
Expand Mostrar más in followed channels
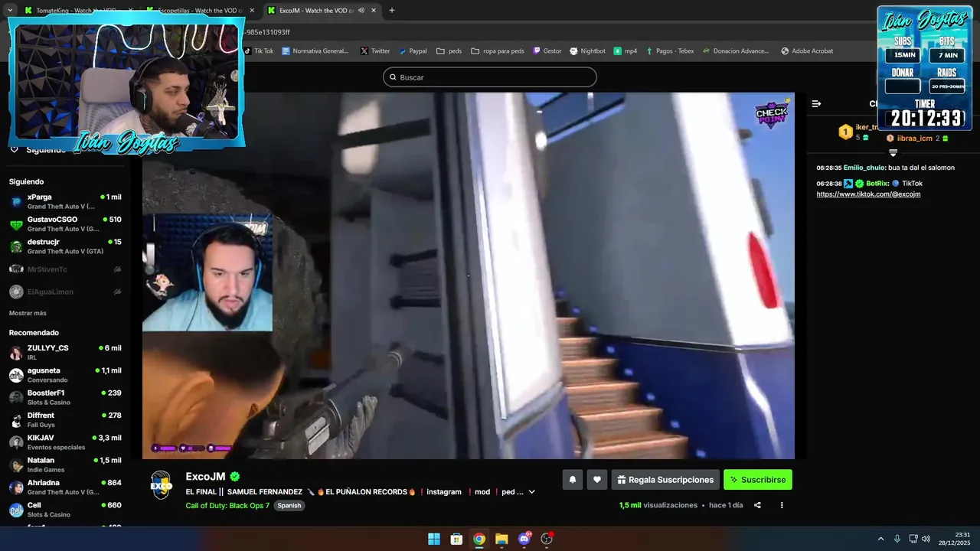tap(28, 313)
